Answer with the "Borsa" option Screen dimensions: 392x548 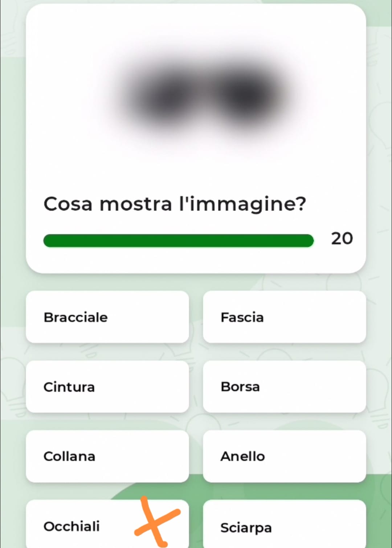click(284, 387)
